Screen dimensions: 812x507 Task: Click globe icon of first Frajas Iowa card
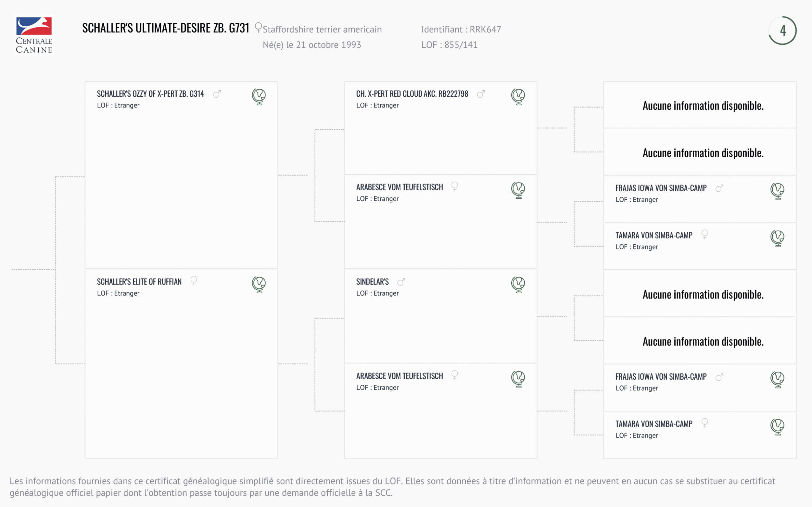pyautogui.click(x=777, y=191)
